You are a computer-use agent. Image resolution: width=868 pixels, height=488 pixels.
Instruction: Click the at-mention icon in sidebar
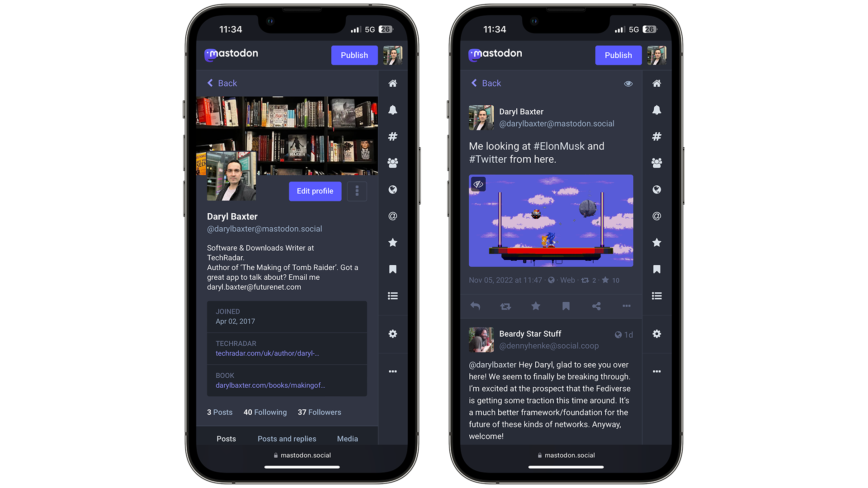click(x=393, y=216)
